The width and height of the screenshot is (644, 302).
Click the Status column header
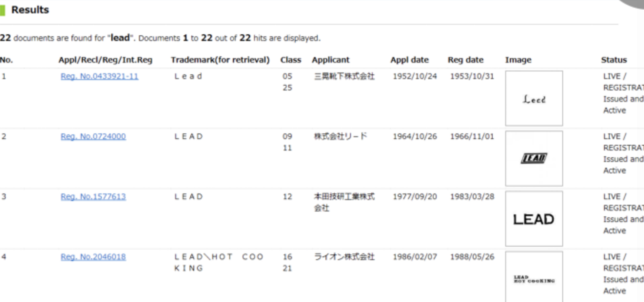click(x=614, y=60)
